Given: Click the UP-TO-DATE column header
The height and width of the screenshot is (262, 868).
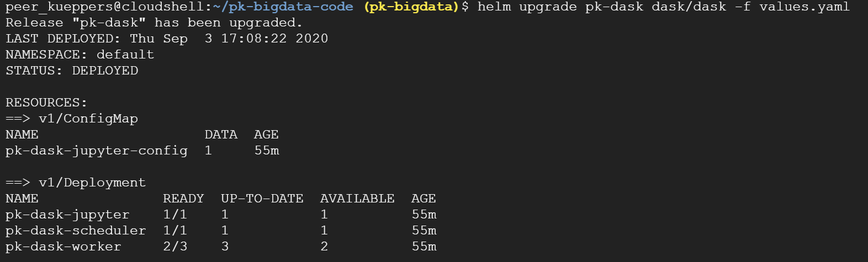Looking at the screenshot, I should (x=262, y=199).
